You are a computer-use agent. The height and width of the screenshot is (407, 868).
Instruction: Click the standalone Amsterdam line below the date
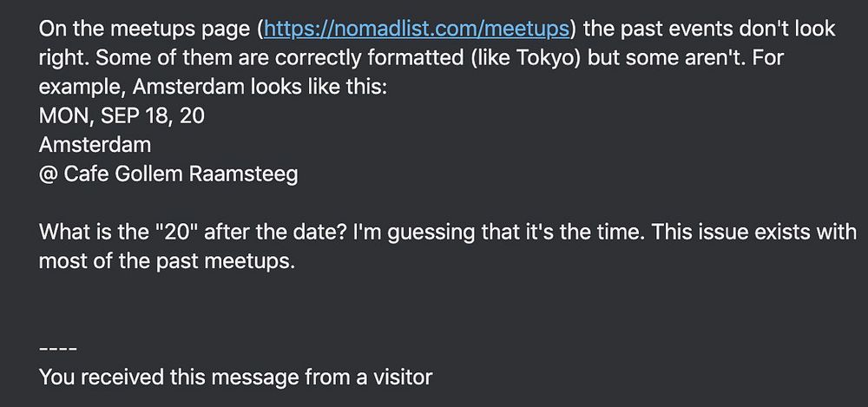(x=95, y=145)
